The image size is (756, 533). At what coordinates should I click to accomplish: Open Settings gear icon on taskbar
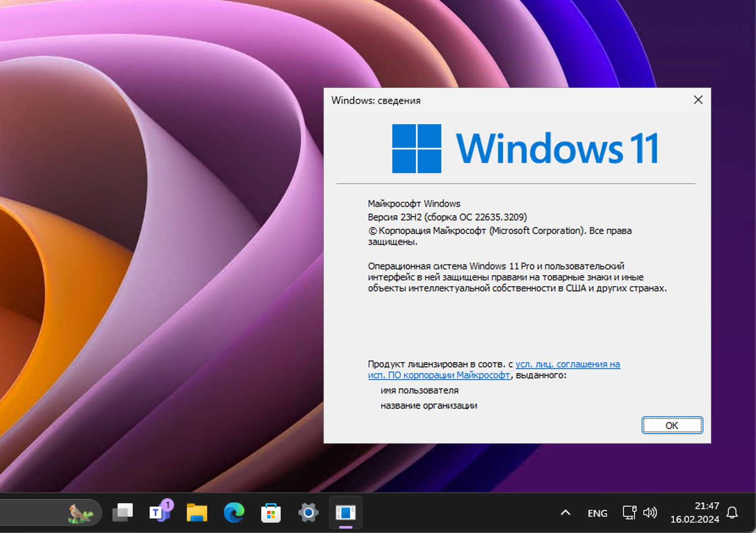[x=308, y=513]
